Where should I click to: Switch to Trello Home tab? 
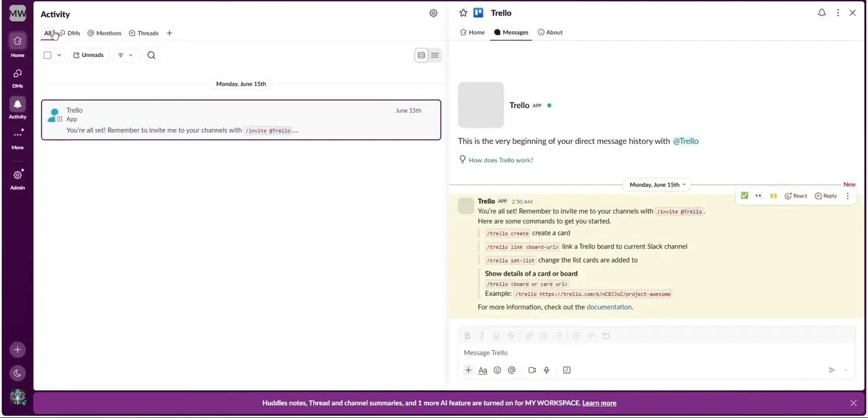click(x=473, y=33)
